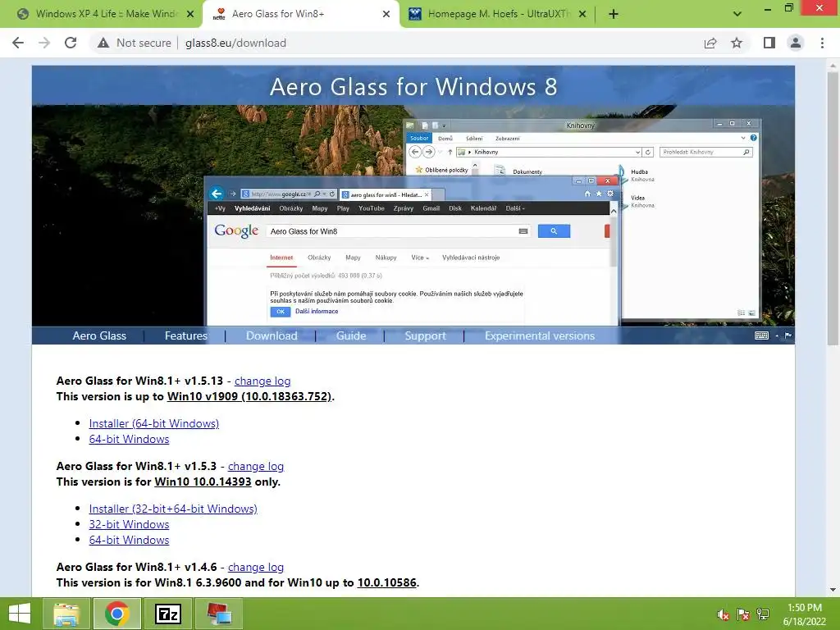Reload the current page

pyautogui.click(x=71, y=43)
